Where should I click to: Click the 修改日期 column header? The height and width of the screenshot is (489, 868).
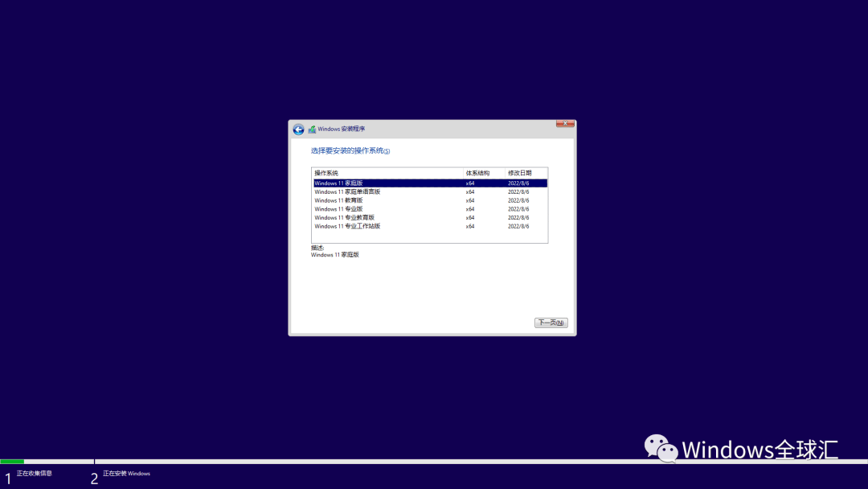(x=526, y=173)
